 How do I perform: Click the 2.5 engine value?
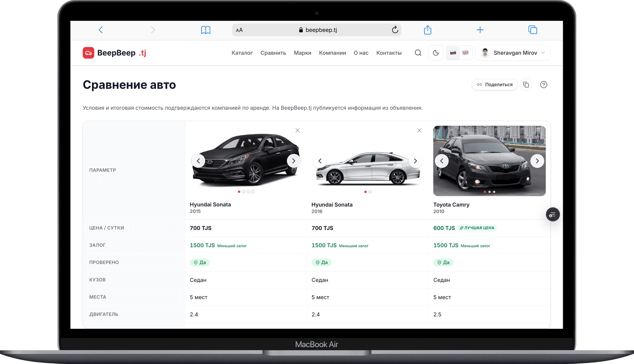click(x=437, y=314)
